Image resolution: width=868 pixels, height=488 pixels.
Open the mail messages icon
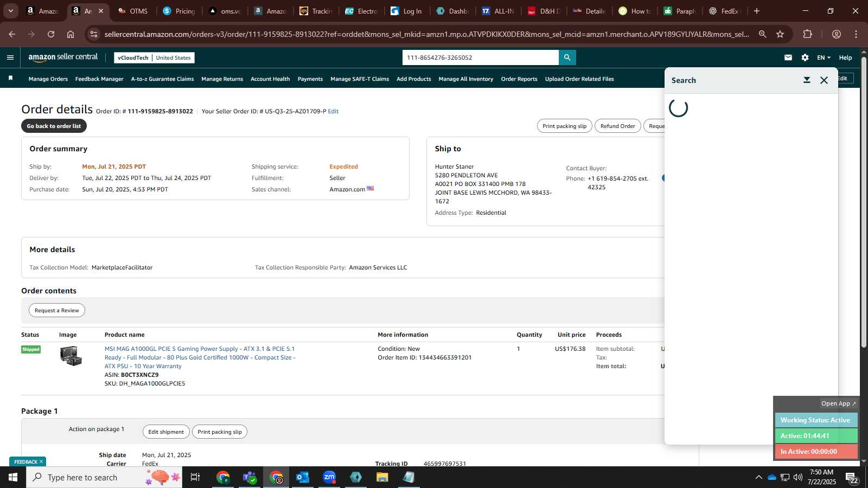pos(788,57)
